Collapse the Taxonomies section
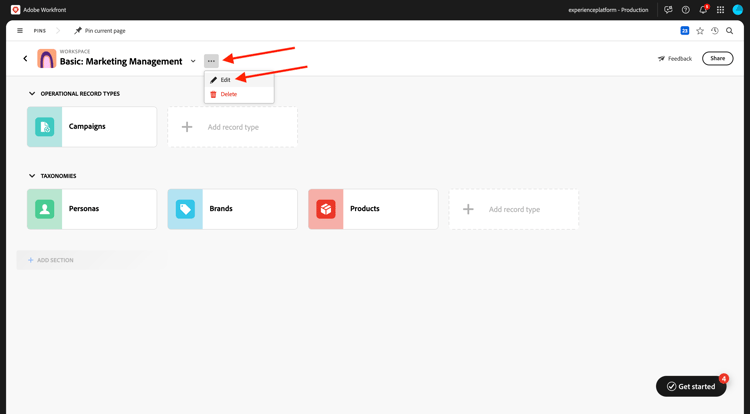Viewport: 750px width, 414px height. 32,176
